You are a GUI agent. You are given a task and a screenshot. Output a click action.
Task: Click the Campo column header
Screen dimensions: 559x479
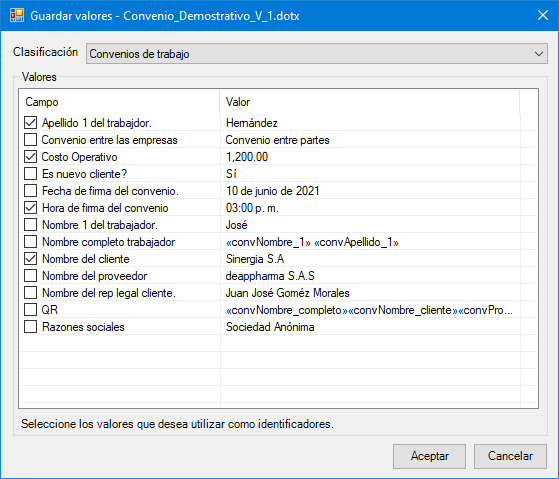120,102
